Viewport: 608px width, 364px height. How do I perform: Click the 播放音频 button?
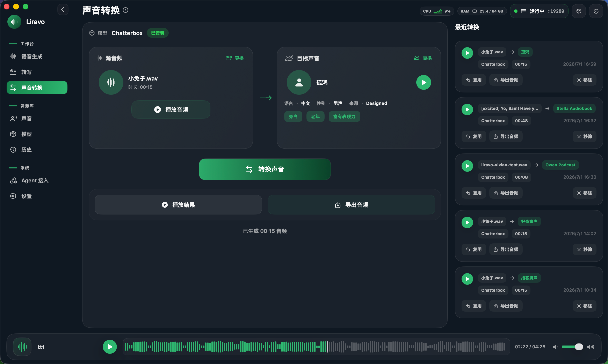pyautogui.click(x=171, y=109)
